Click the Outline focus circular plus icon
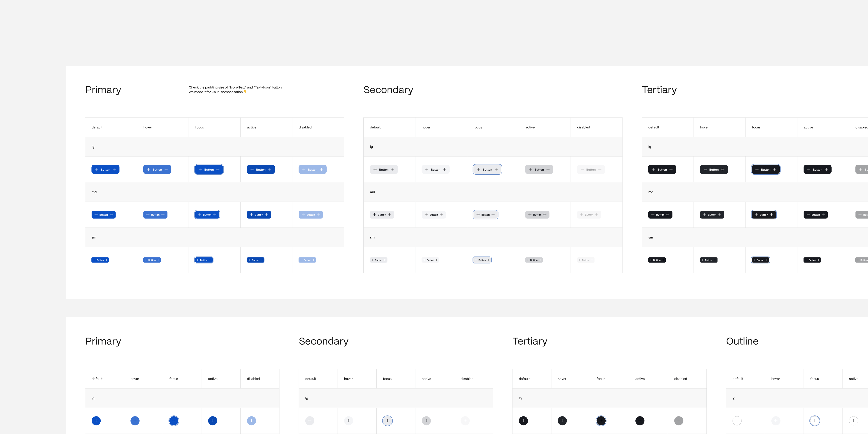This screenshot has height=434, width=868. pyautogui.click(x=815, y=421)
